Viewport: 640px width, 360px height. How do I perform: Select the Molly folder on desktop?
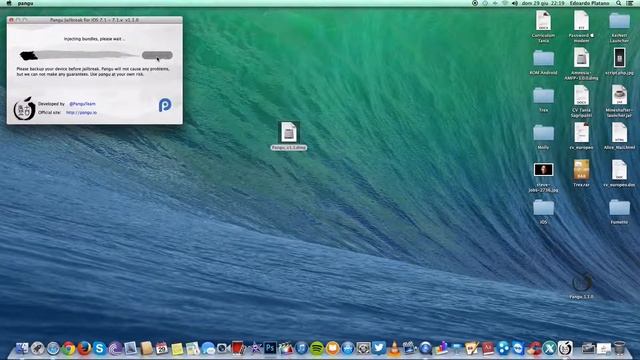pos(543,137)
